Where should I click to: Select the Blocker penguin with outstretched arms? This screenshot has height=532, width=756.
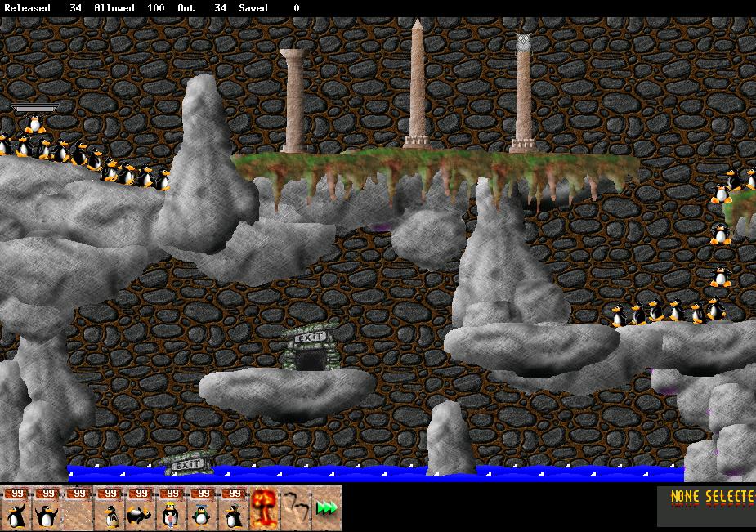[47, 509]
